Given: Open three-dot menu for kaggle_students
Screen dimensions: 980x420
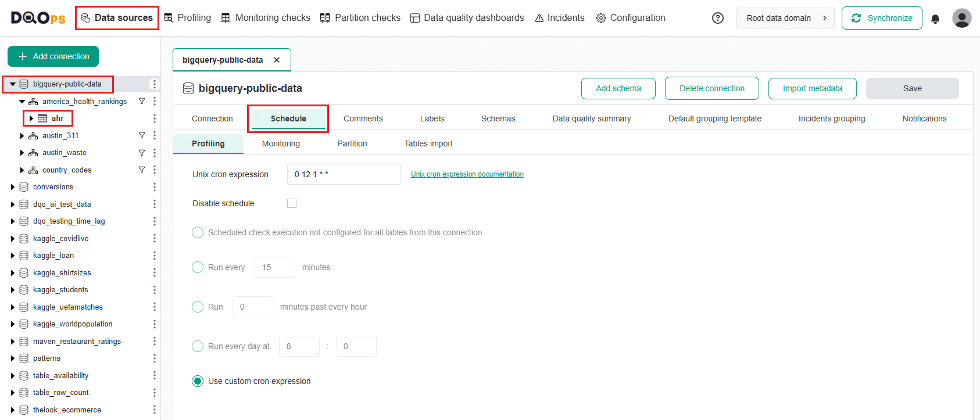Looking at the screenshot, I should point(155,290).
